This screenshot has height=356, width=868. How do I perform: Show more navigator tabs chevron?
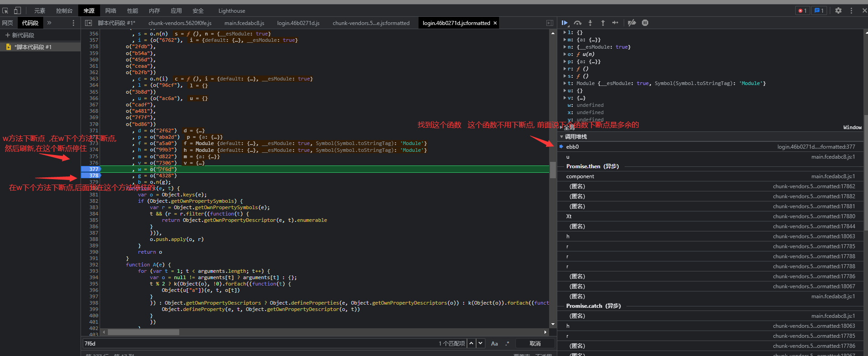coord(49,23)
